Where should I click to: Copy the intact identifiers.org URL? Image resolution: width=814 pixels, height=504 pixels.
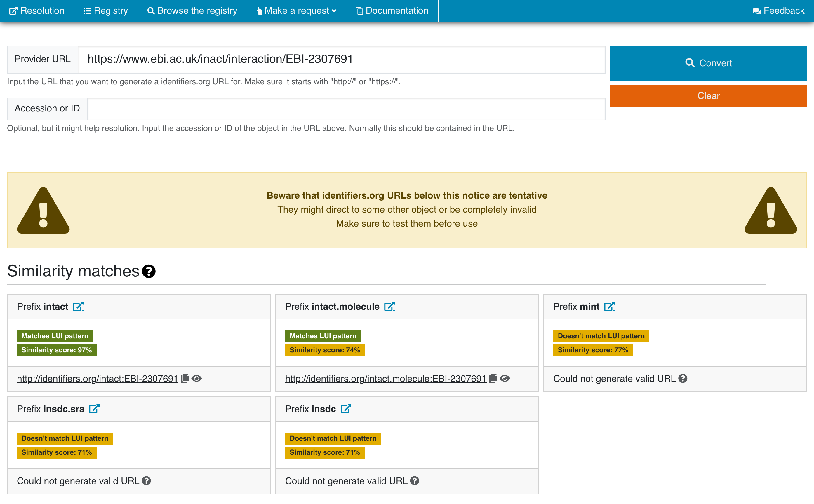(185, 378)
